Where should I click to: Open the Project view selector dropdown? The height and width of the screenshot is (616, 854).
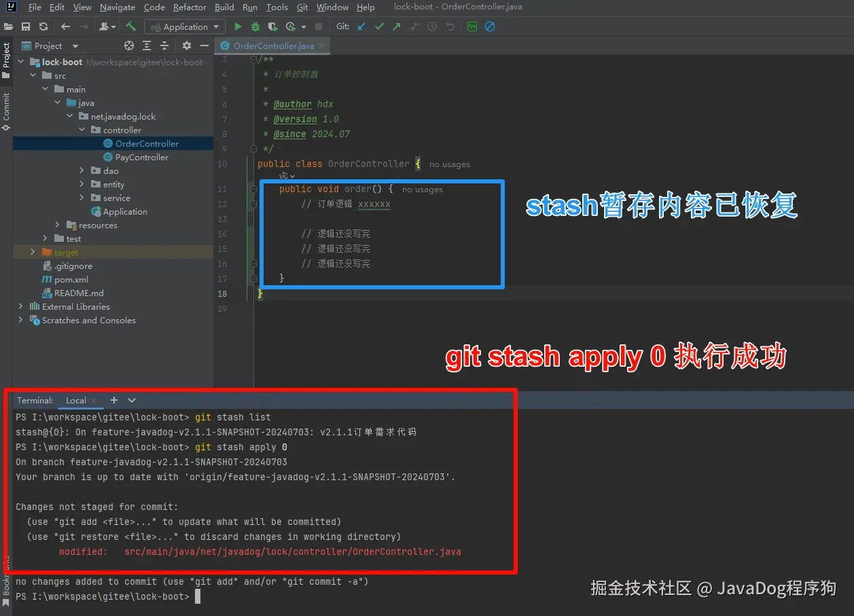[x=75, y=46]
